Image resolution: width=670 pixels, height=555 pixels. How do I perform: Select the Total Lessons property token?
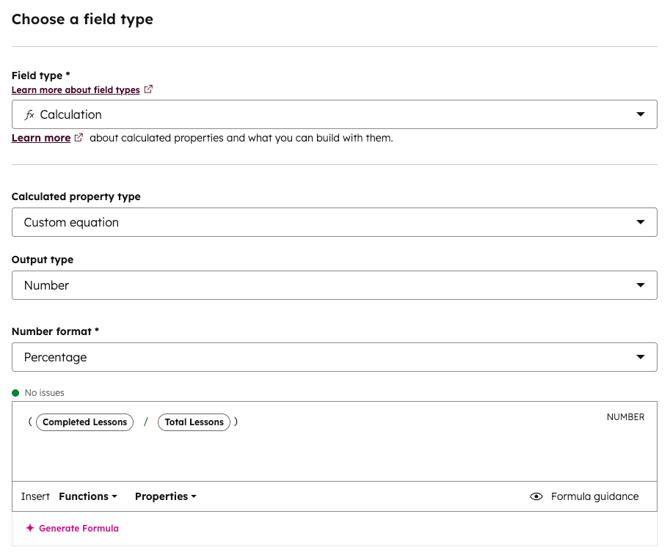coord(194,422)
